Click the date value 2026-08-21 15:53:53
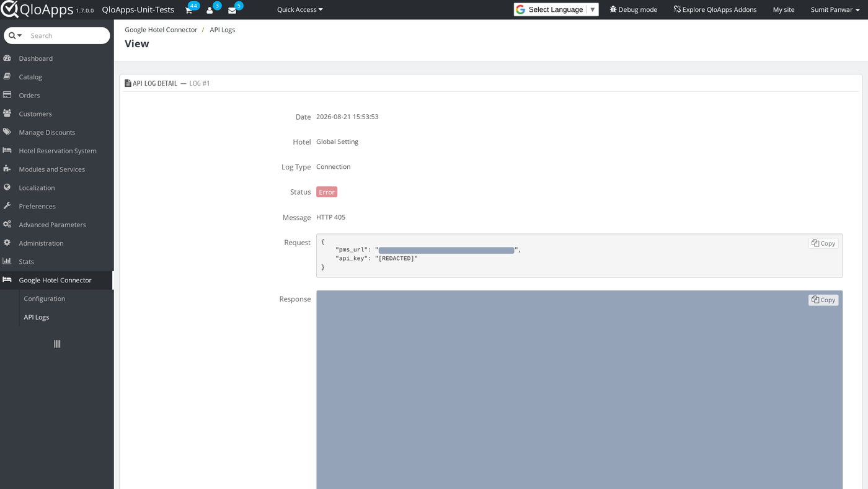The width and height of the screenshot is (868, 489). pyautogui.click(x=347, y=117)
